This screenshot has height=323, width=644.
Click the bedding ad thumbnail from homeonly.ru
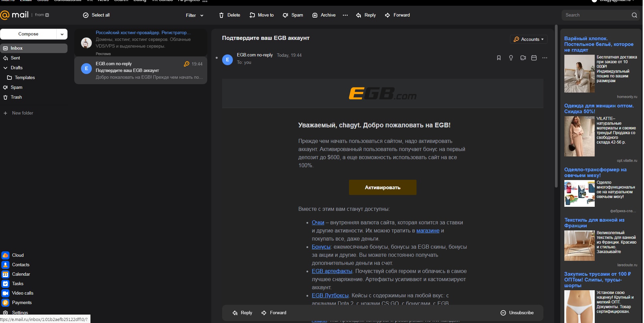pyautogui.click(x=580, y=74)
